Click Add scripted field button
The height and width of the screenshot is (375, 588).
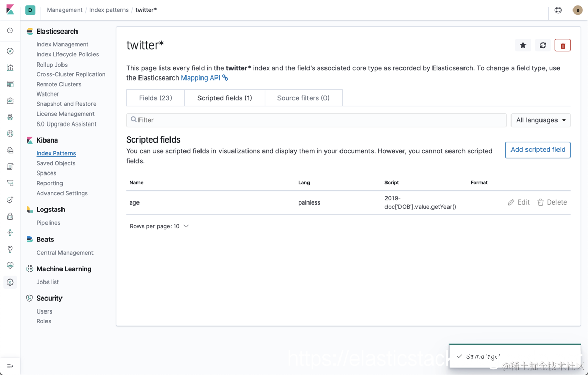(538, 150)
